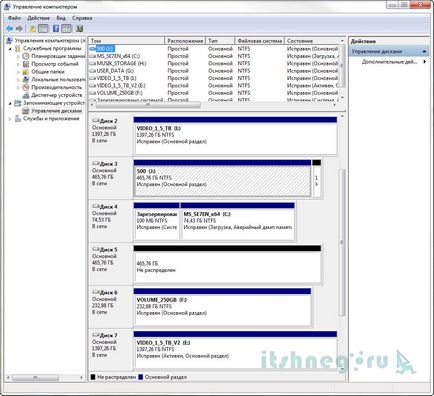434x396 pixels.
Task: Select the unallocated 465,76 ГБ space on Диск 5
Action: (227, 264)
